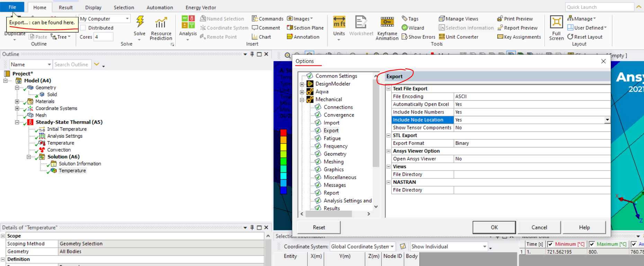Open Manage Views

click(458, 19)
